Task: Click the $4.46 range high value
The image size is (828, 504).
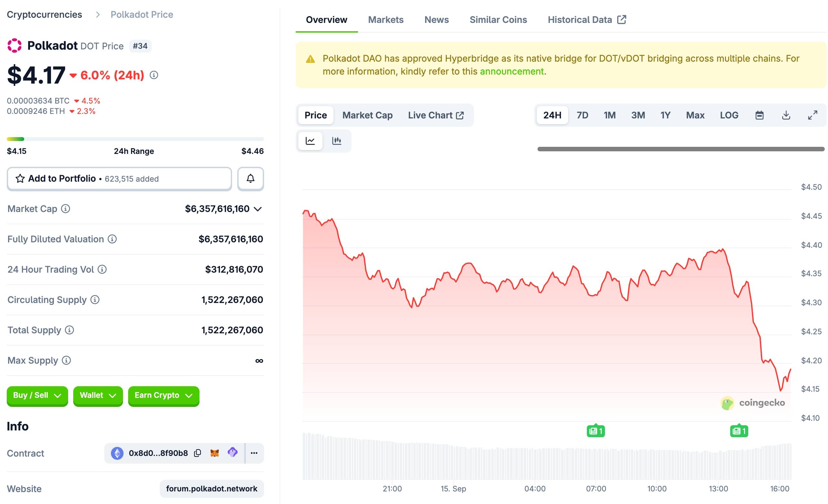Action: [x=252, y=151]
